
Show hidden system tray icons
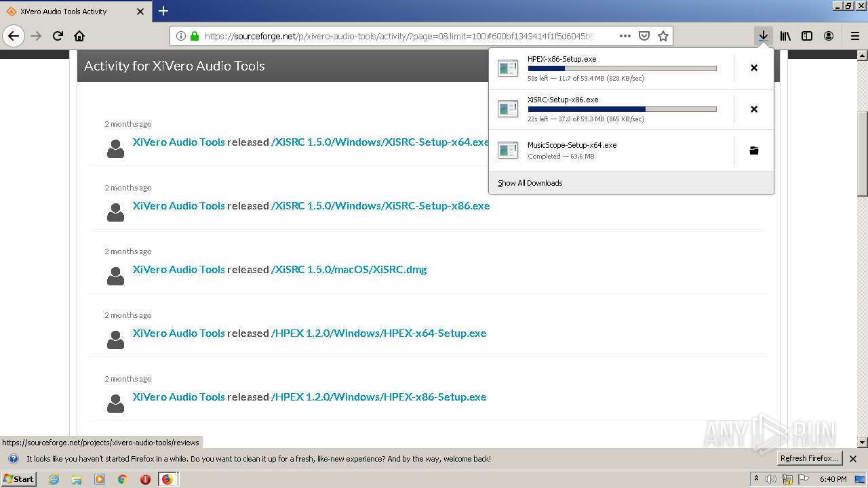point(757,479)
